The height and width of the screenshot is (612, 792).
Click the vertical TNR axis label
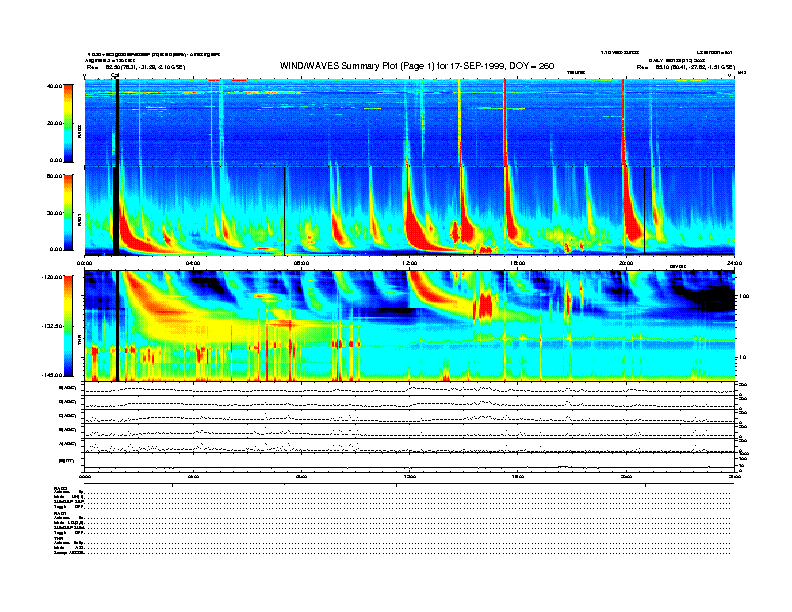[80, 341]
